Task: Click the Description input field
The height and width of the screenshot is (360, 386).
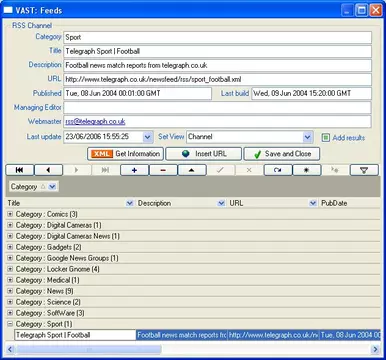Action: (x=217, y=65)
